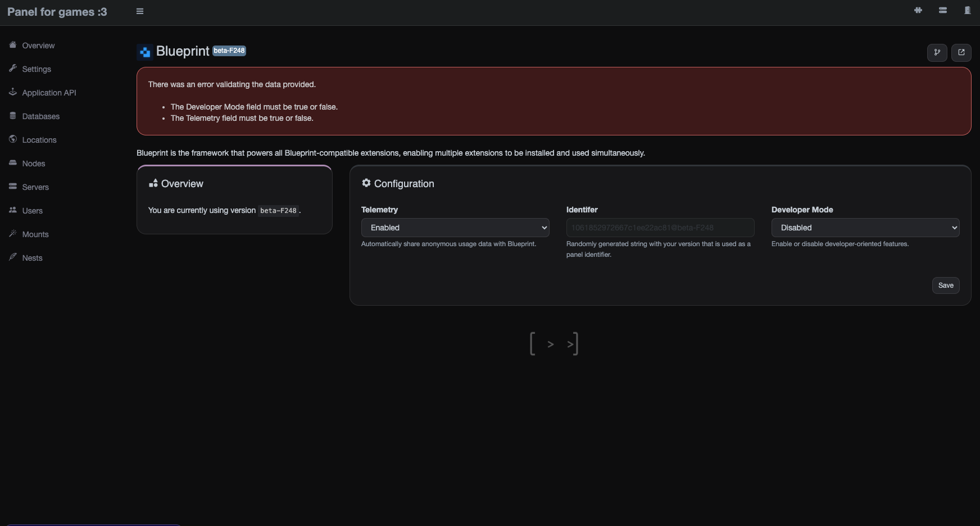
Task: Click the Developer Mode field label
Action: [802, 210]
